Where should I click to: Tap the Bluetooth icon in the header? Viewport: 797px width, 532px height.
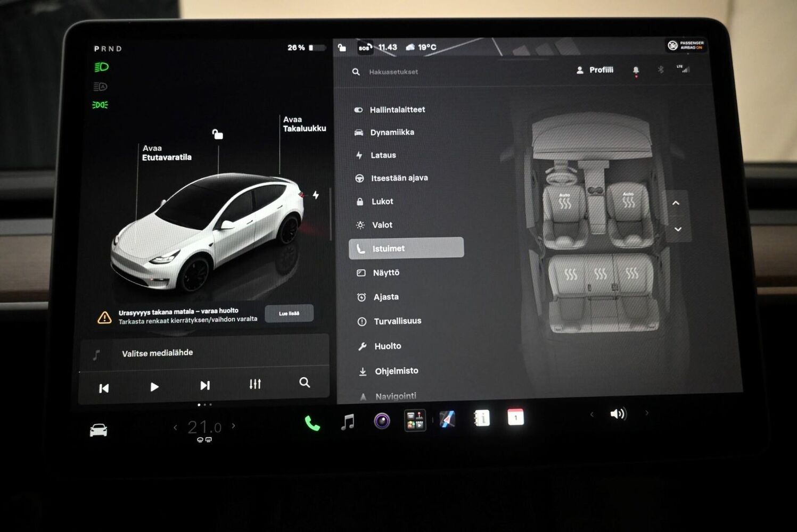[x=661, y=70]
